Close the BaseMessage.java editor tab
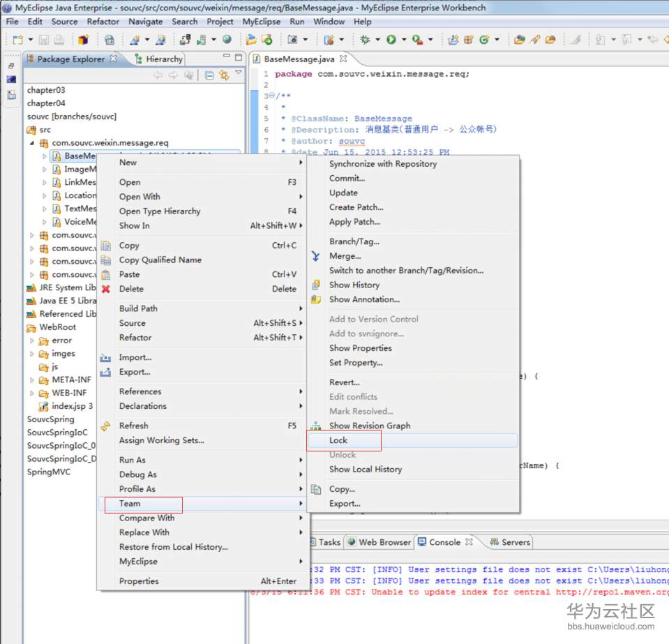Screen dimensions: 669x644 click(343, 59)
